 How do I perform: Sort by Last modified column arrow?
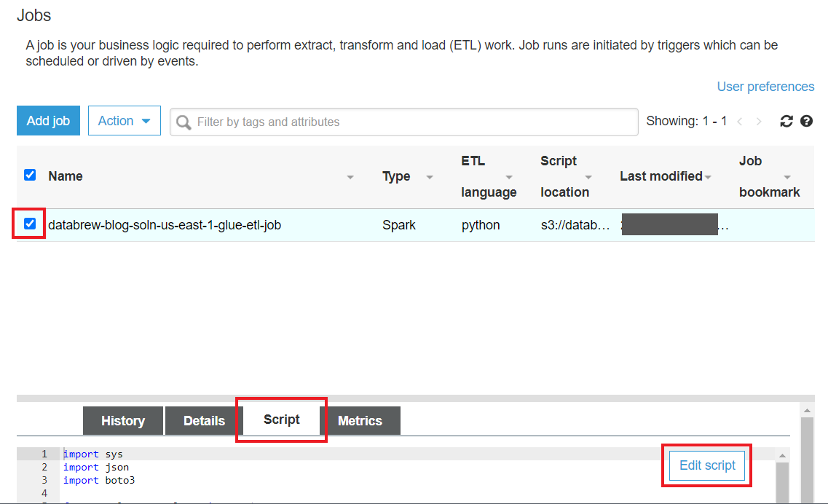[708, 177]
